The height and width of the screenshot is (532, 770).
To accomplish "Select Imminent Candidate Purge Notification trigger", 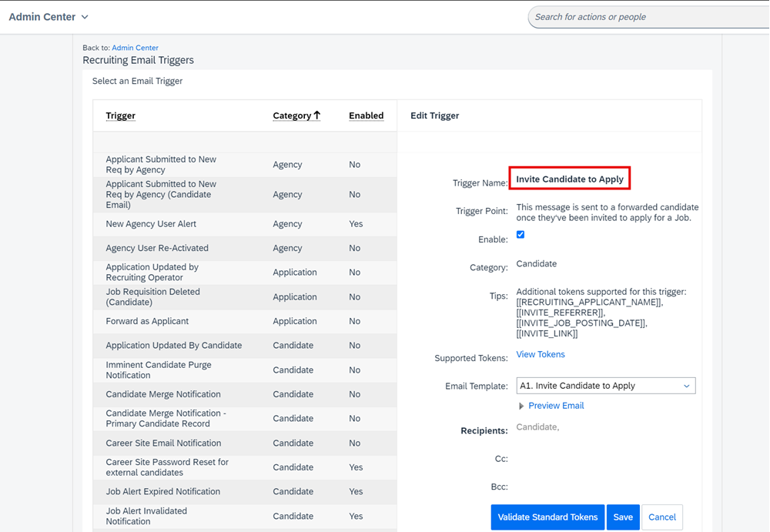I will coord(159,370).
